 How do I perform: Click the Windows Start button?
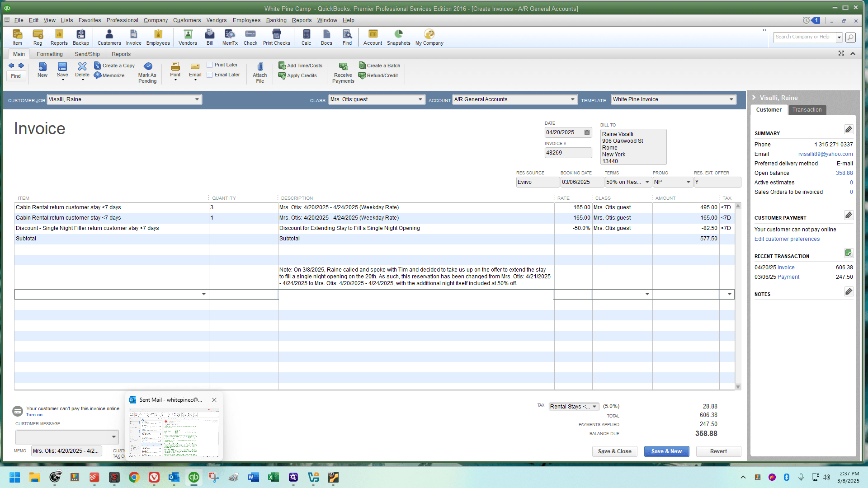[x=15, y=477]
